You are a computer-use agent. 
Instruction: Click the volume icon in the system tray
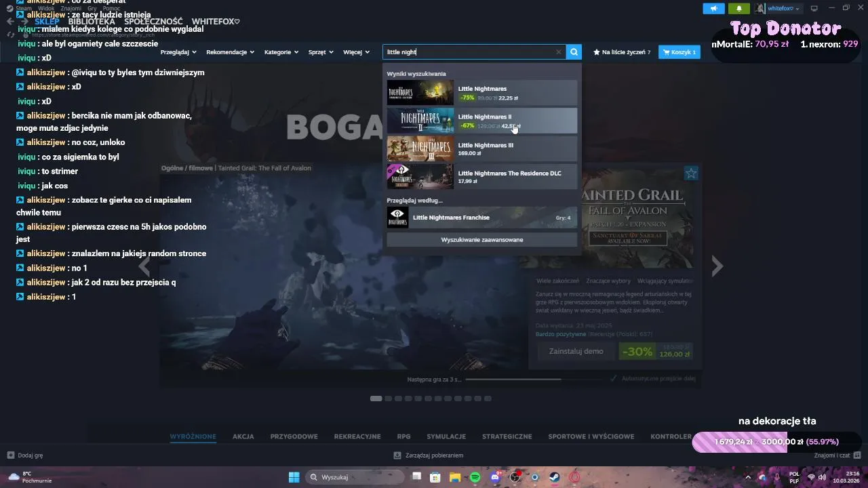[823, 477]
